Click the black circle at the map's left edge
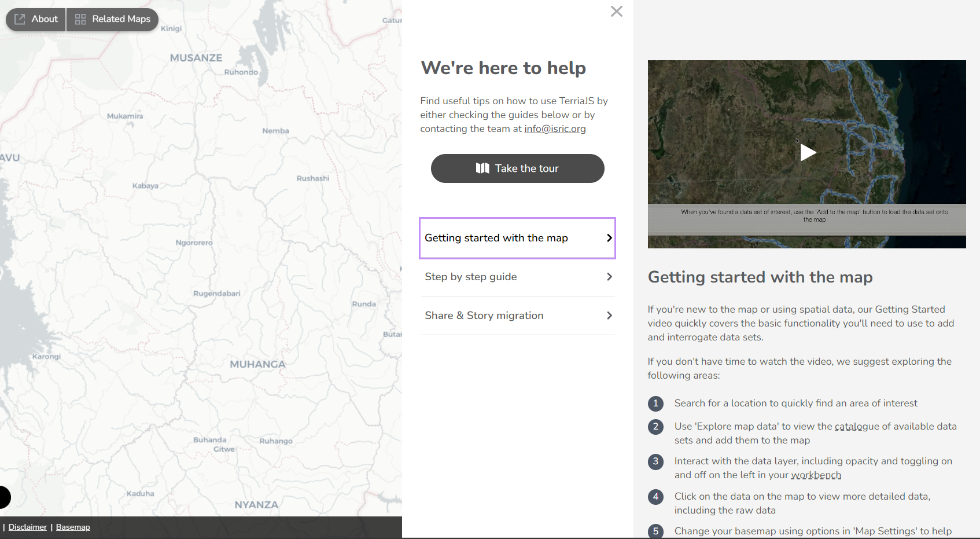 pyautogui.click(x=3, y=497)
